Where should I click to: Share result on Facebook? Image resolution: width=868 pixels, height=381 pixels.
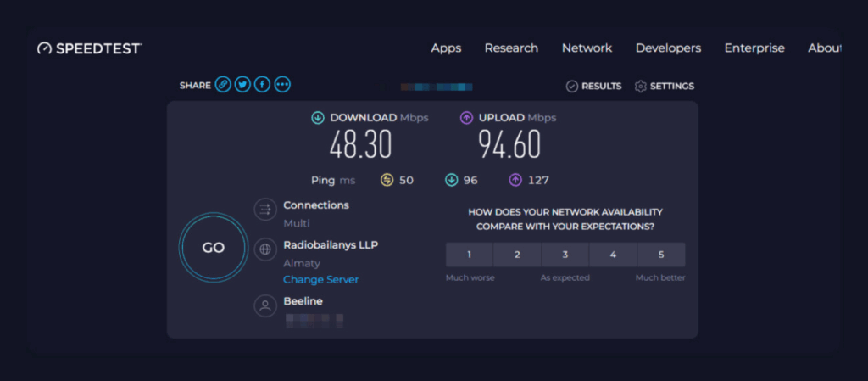coord(263,85)
